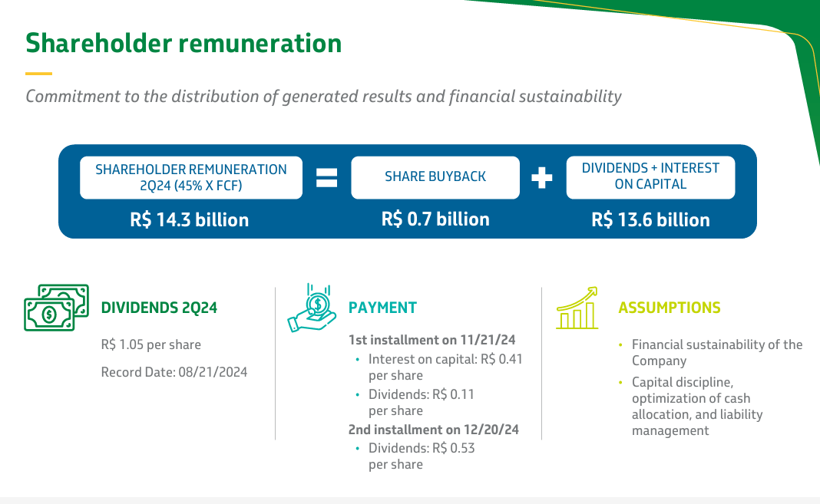Screen dimensions: 820x504
Task: Click the hand holding coin payment icon
Action: tap(312, 308)
